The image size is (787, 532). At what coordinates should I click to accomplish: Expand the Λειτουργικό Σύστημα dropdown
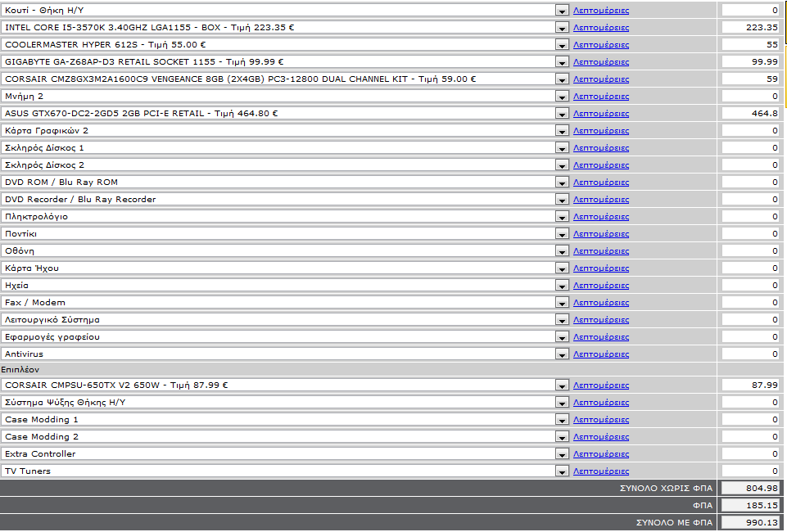[x=285, y=319]
